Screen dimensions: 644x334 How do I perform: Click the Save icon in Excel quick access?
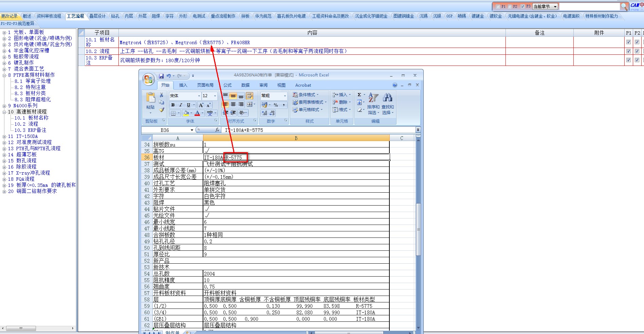coord(161,76)
